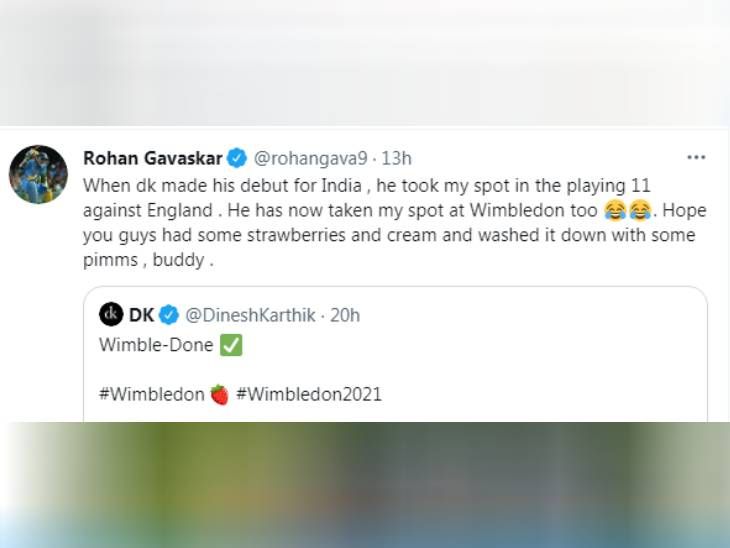
Task: Open Rohan Gavaskar's profile picture
Action: coord(38,174)
